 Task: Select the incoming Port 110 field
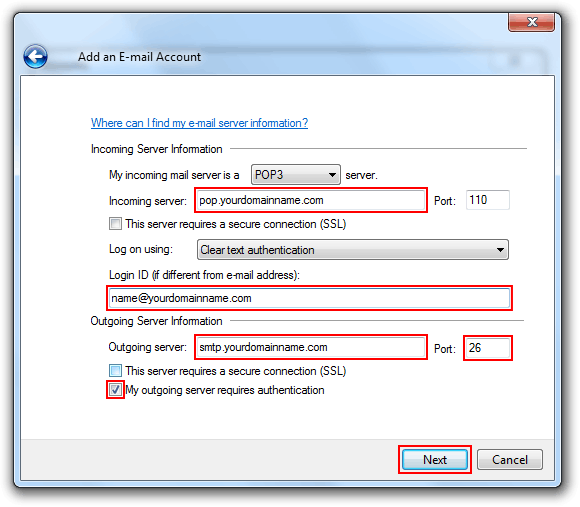coord(488,200)
